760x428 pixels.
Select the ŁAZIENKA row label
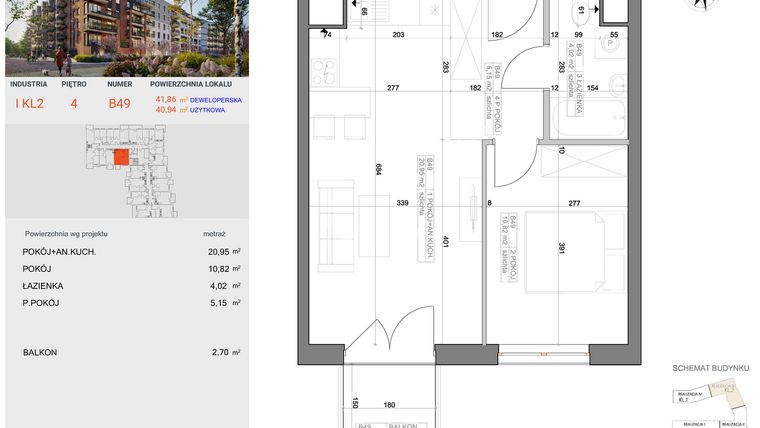(43, 286)
